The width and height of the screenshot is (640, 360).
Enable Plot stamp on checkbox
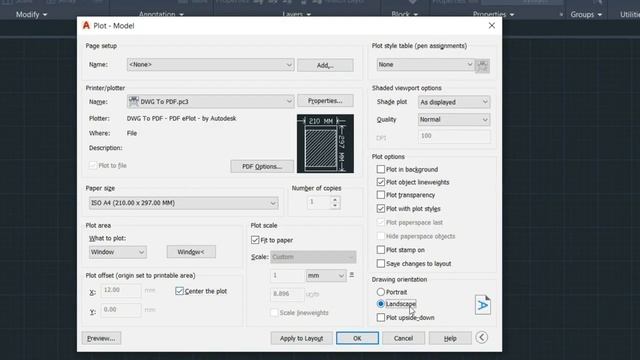click(x=381, y=250)
